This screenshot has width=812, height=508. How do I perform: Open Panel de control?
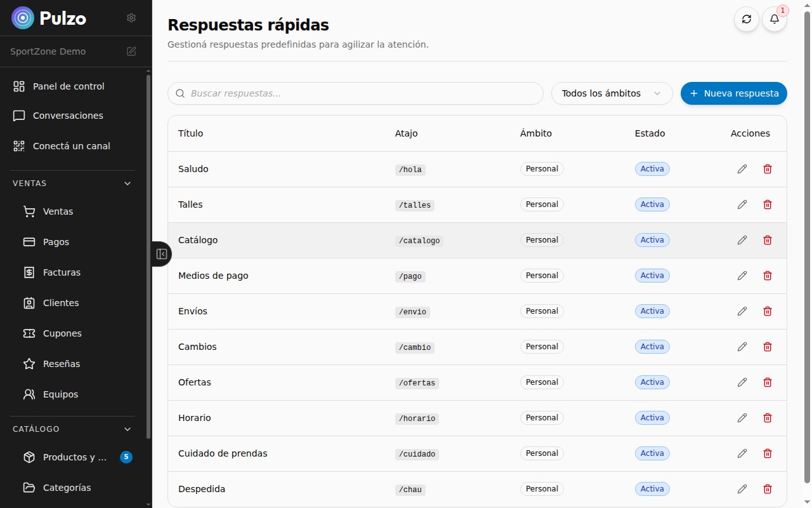69,86
